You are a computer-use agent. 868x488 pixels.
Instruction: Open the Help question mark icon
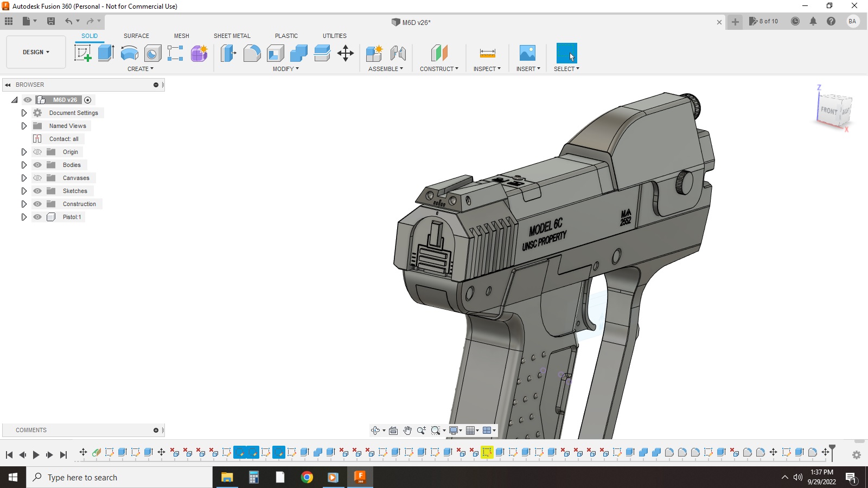tap(831, 21)
